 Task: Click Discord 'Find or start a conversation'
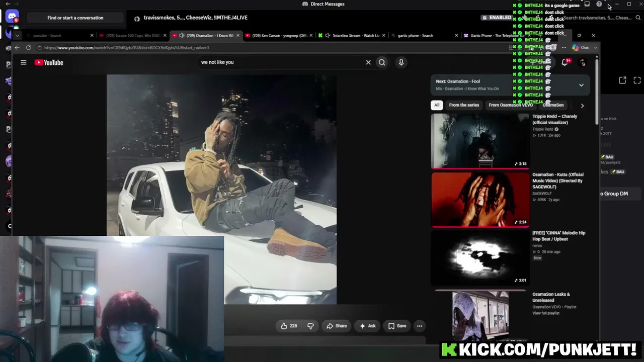(75, 18)
